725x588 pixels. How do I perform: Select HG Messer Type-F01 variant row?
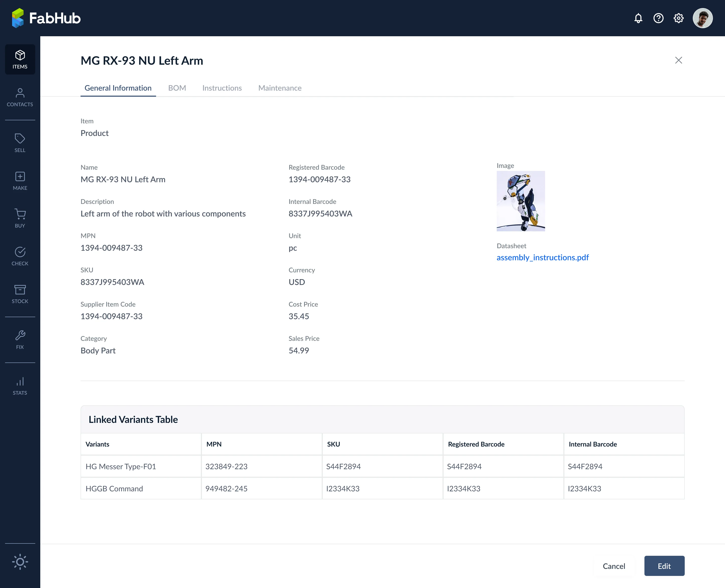coord(382,466)
